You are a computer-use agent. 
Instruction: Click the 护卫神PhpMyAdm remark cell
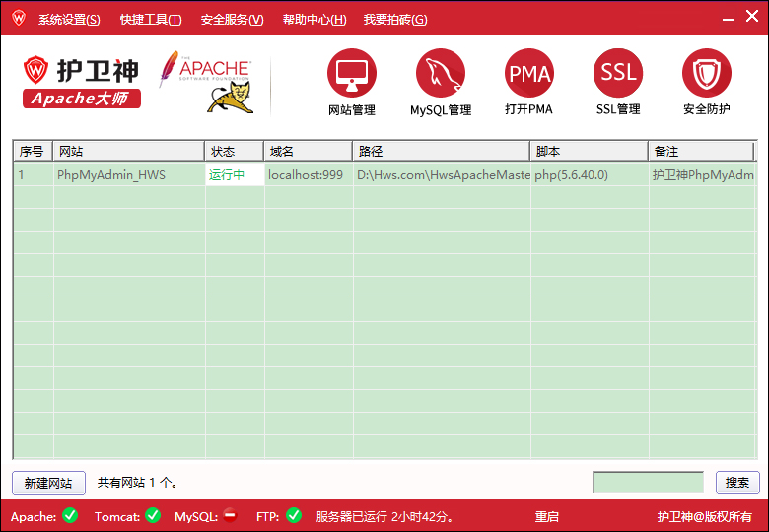click(702, 175)
